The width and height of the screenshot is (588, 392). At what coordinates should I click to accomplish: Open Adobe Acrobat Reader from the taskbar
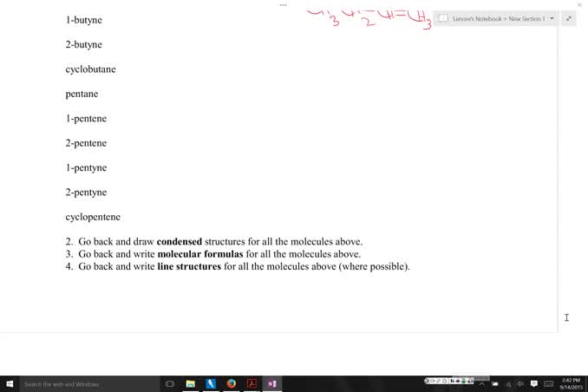[252, 383]
